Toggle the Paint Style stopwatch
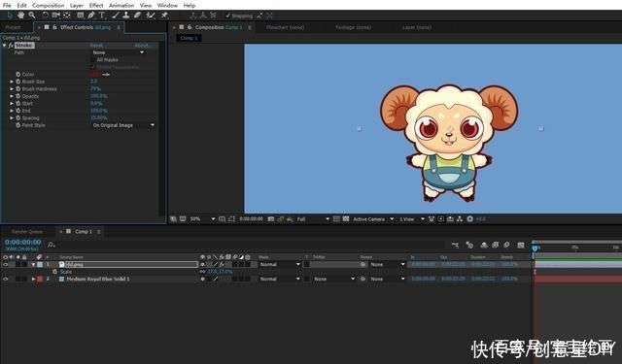The width and height of the screenshot is (622, 364). (x=17, y=125)
